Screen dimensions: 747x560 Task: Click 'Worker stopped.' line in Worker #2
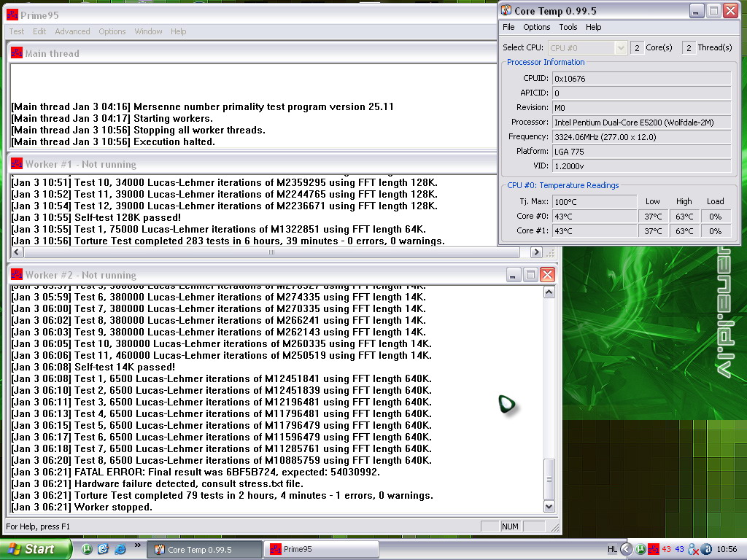pyautogui.click(x=82, y=507)
